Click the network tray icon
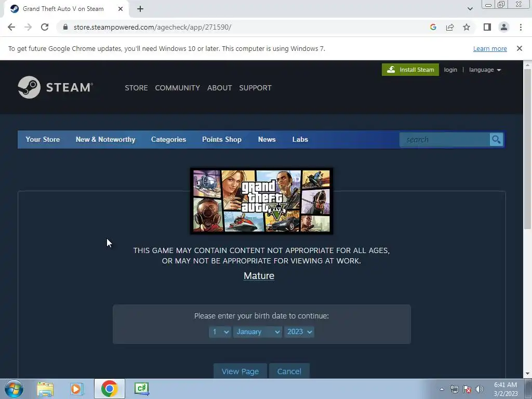Screen dimensions: 532x399 tap(454, 389)
